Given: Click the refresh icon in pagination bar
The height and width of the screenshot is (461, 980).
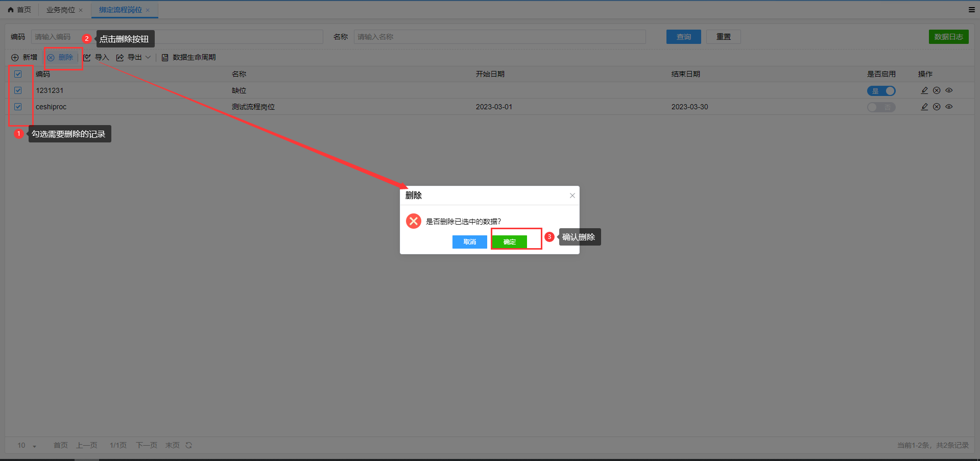Looking at the screenshot, I should pyautogui.click(x=189, y=445).
